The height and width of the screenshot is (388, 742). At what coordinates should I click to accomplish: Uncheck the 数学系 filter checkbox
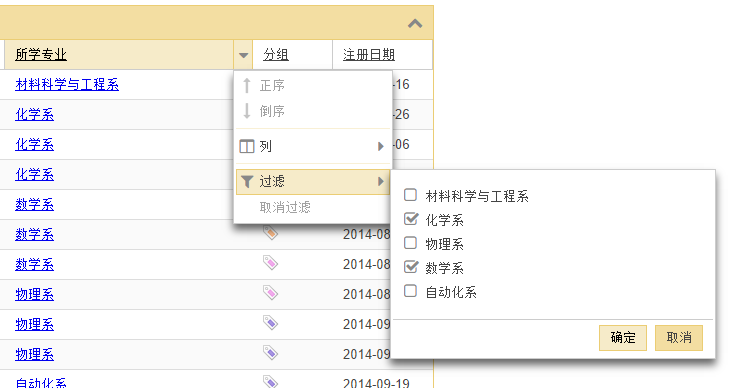coord(411,267)
